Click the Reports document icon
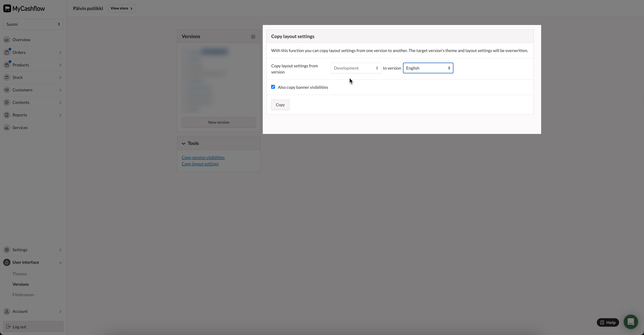Image resolution: width=644 pixels, height=335 pixels. [x=7, y=115]
